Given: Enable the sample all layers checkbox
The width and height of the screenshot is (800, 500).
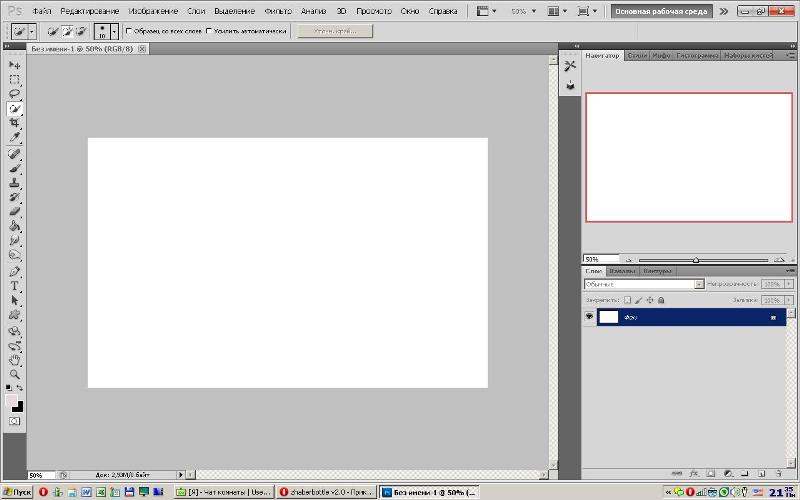Looking at the screenshot, I should click(129, 31).
